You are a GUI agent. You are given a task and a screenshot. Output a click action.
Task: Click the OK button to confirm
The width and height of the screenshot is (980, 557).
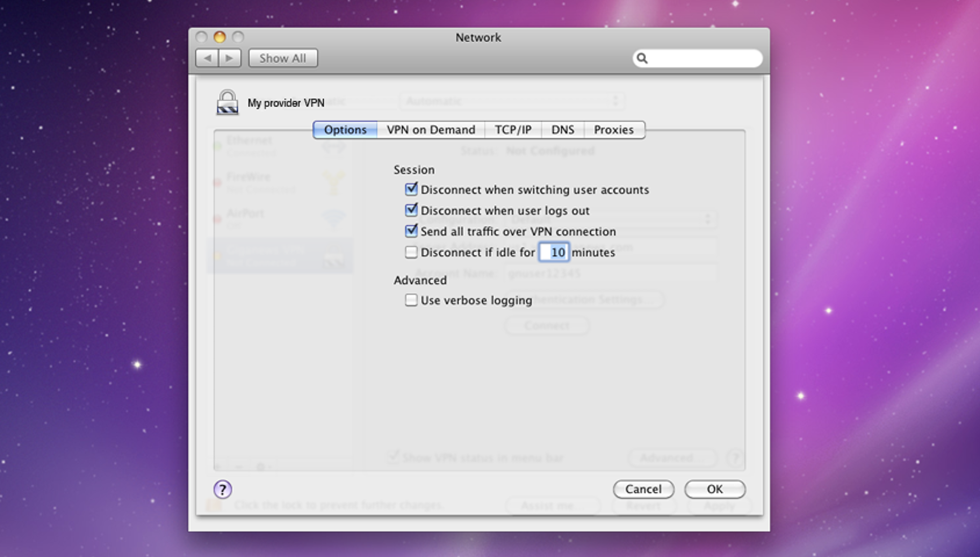coord(715,489)
